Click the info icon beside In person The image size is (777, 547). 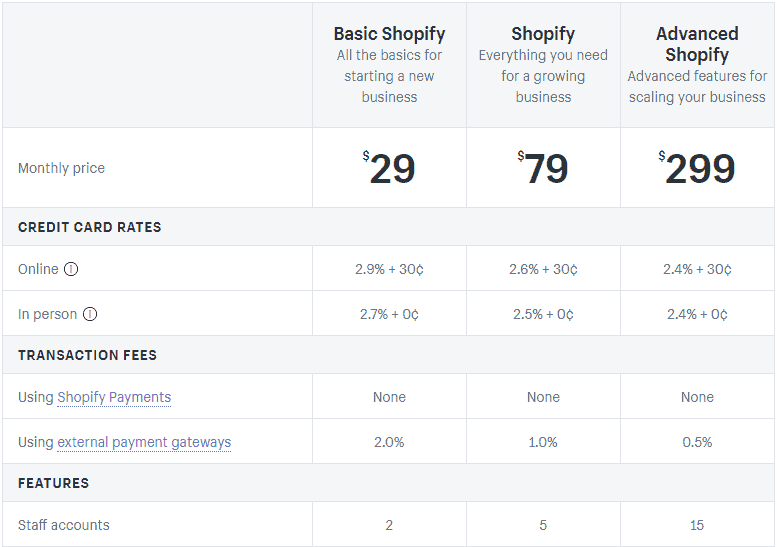90,314
